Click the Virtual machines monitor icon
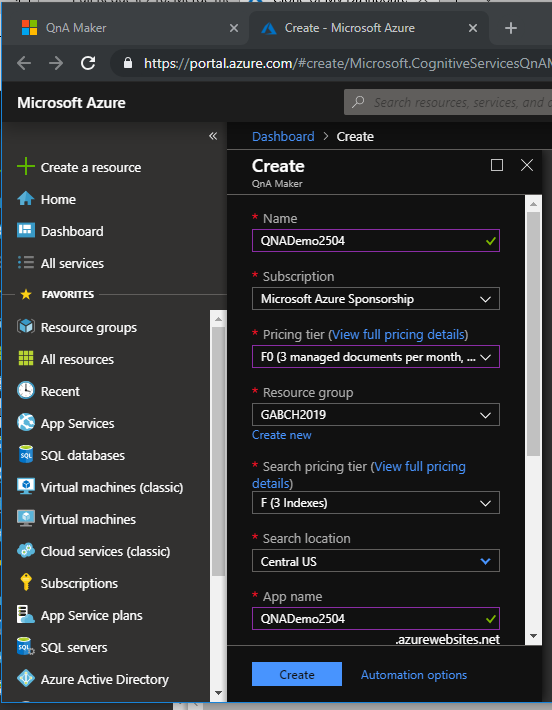The image size is (552, 710). [x=26, y=518]
